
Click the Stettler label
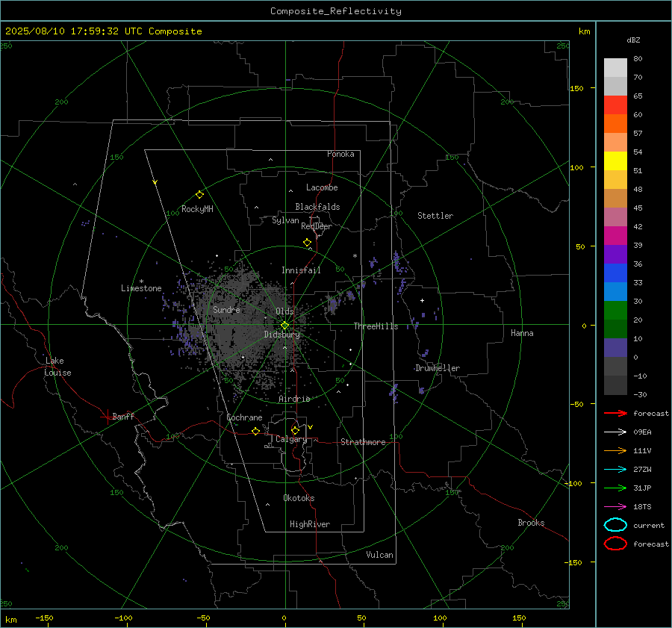coord(435,216)
